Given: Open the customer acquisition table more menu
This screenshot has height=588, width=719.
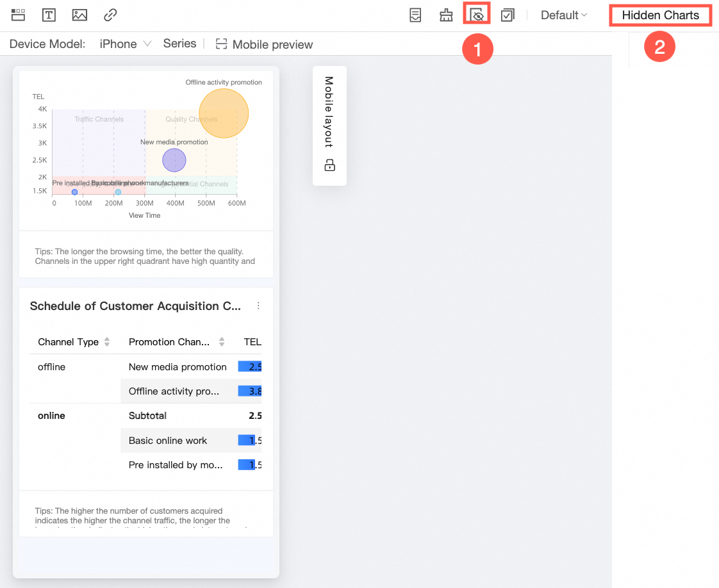Looking at the screenshot, I should (259, 306).
